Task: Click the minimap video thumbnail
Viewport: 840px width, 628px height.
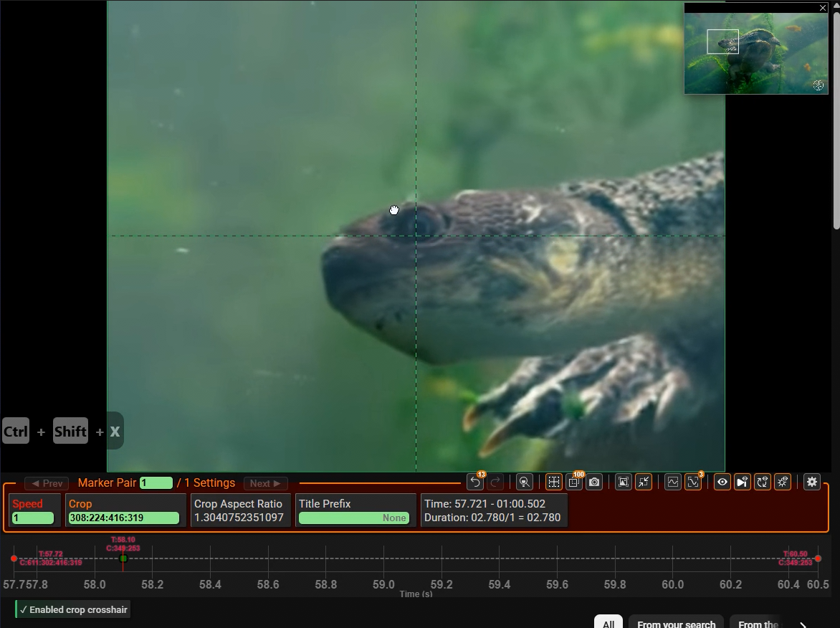Action: click(x=756, y=53)
